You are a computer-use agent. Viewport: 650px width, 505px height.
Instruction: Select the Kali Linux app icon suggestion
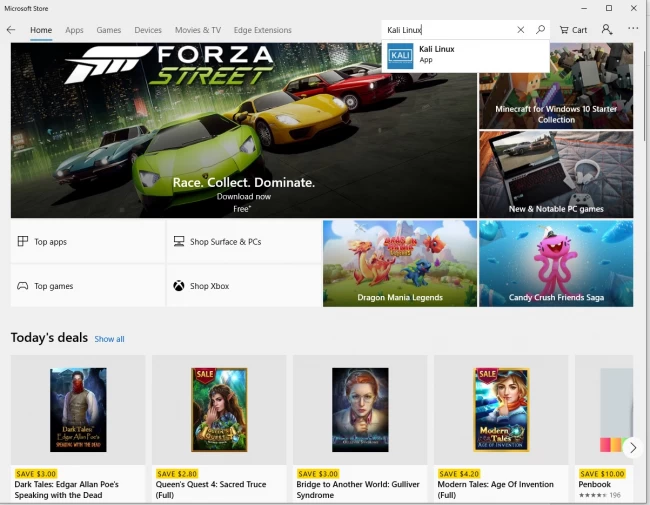click(x=400, y=56)
